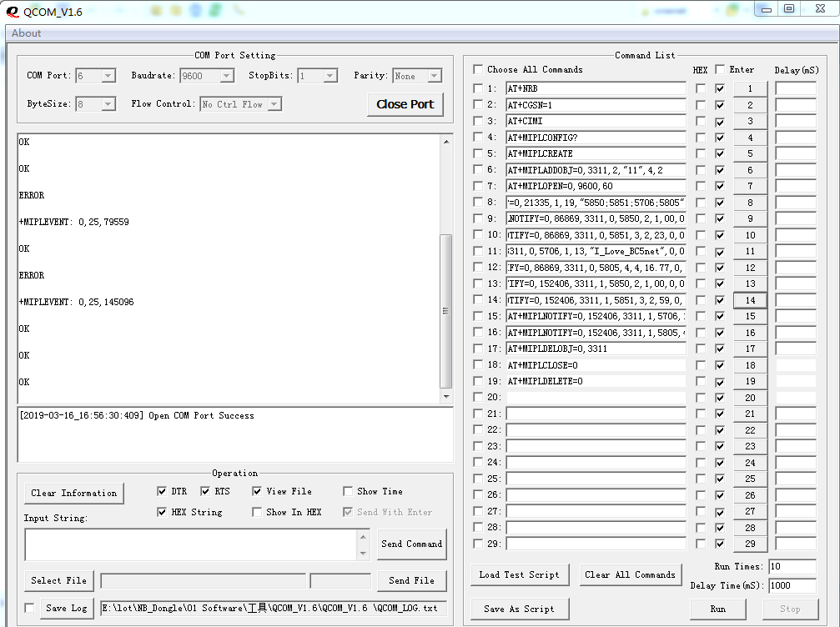This screenshot has width=840, height=627.
Task: Click send button 1 for AT+NRB
Action: (x=750, y=88)
